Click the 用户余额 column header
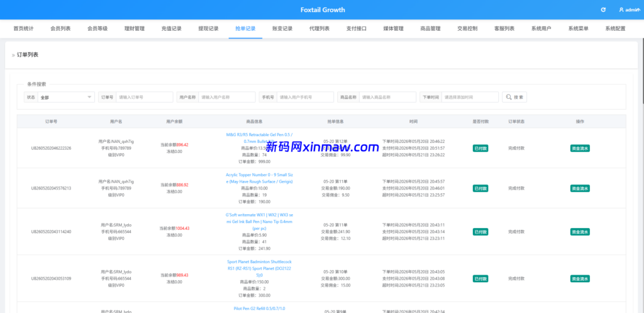 pyautogui.click(x=174, y=122)
